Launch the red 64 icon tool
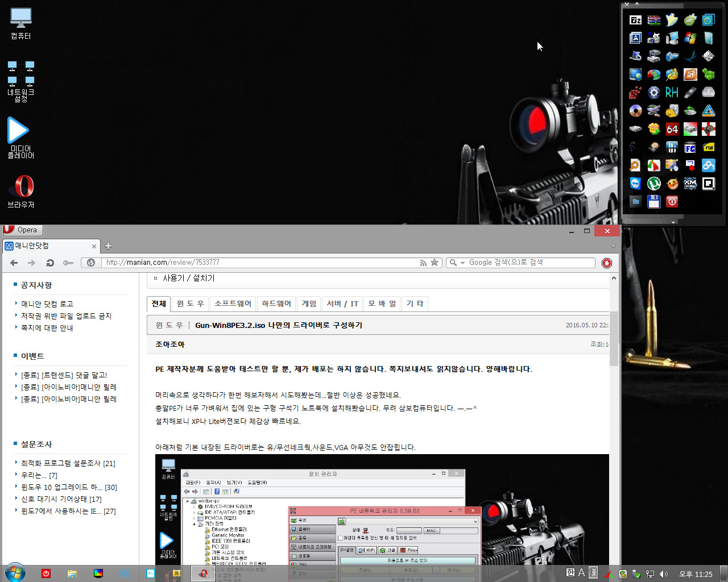This screenshot has height=582, width=728. pyautogui.click(x=672, y=129)
